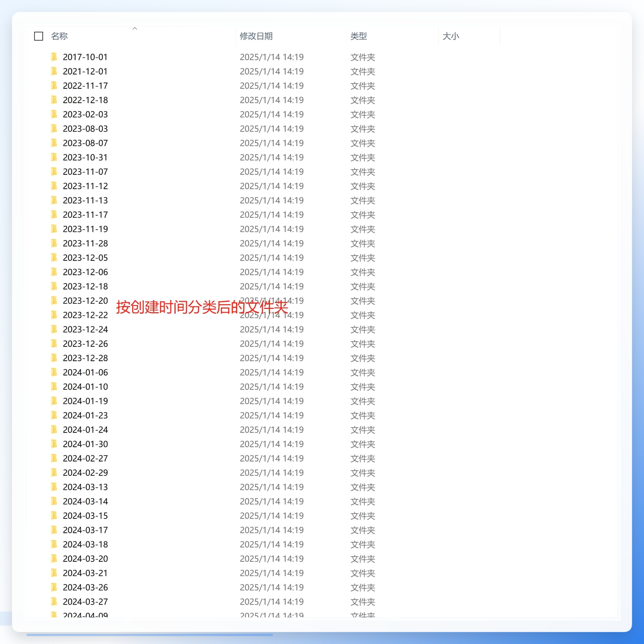Image resolution: width=644 pixels, height=644 pixels.
Task: Select folder name 2024-01-10
Action: click(85, 386)
